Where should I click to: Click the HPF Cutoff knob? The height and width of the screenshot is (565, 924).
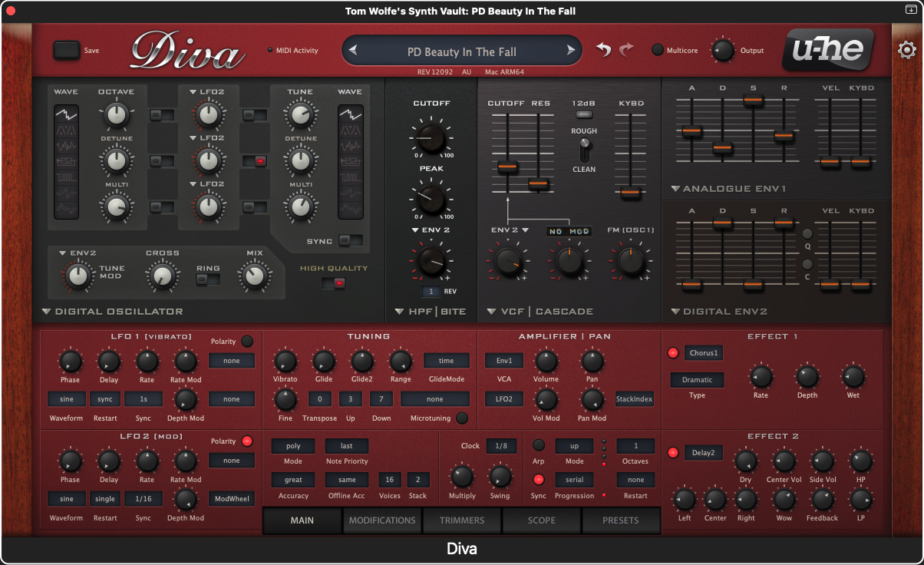coord(431,137)
